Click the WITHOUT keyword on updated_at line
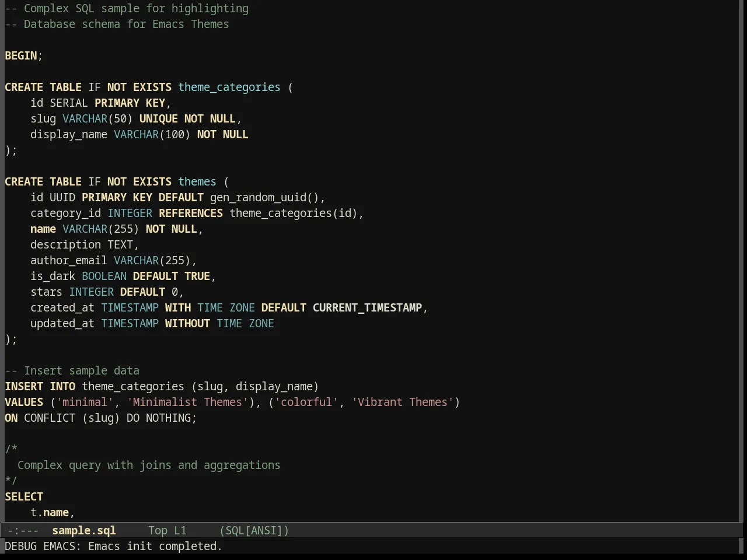Image resolution: width=747 pixels, height=560 pixels. (x=187, y=323)
